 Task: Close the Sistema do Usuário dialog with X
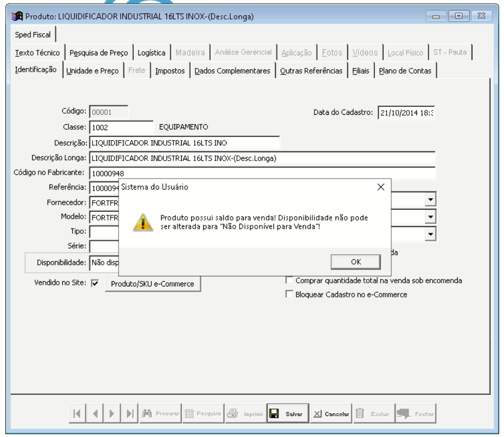(x=381, y=187)
